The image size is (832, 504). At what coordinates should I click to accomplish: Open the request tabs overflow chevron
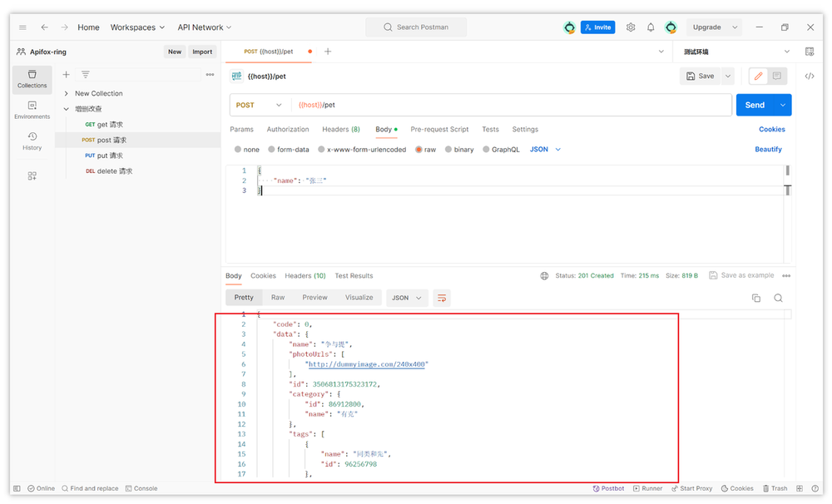pyautogui.click(x=661, y=52)
